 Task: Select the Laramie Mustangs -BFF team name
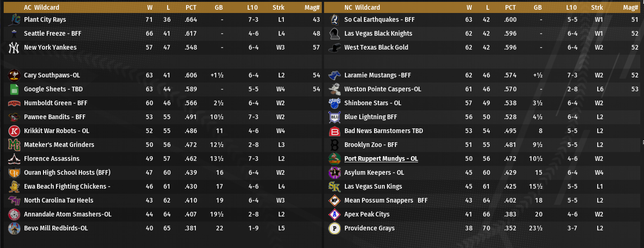[377, 75]
